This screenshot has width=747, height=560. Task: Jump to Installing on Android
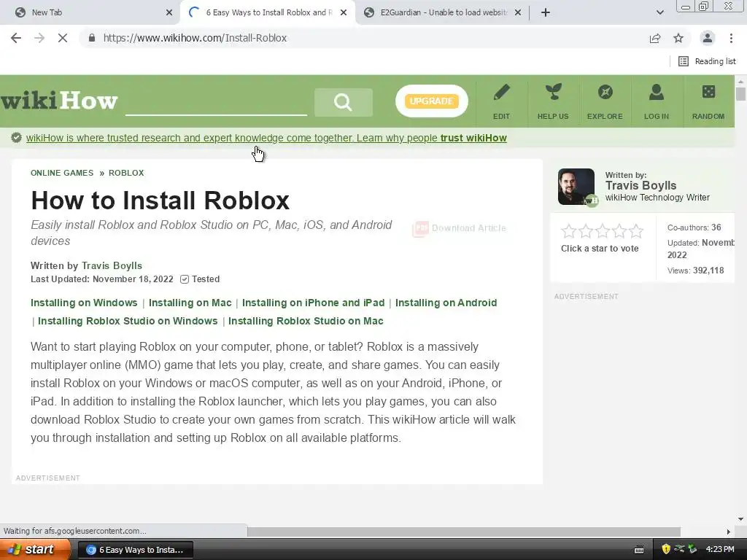(446, 303)
